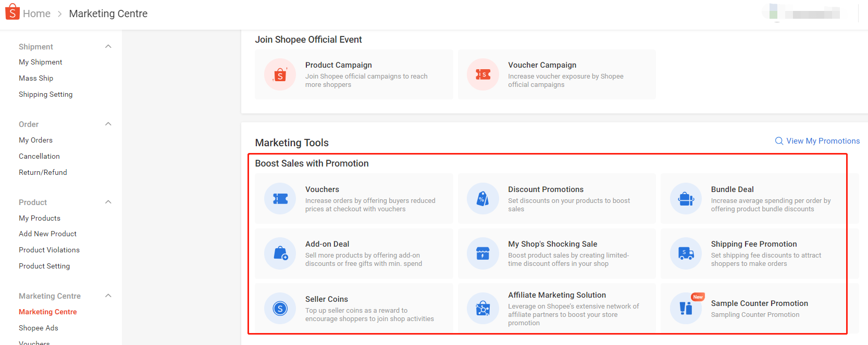Click the grey Marketing Centre section header
The image size is (868, 345).
pos(50,296)
